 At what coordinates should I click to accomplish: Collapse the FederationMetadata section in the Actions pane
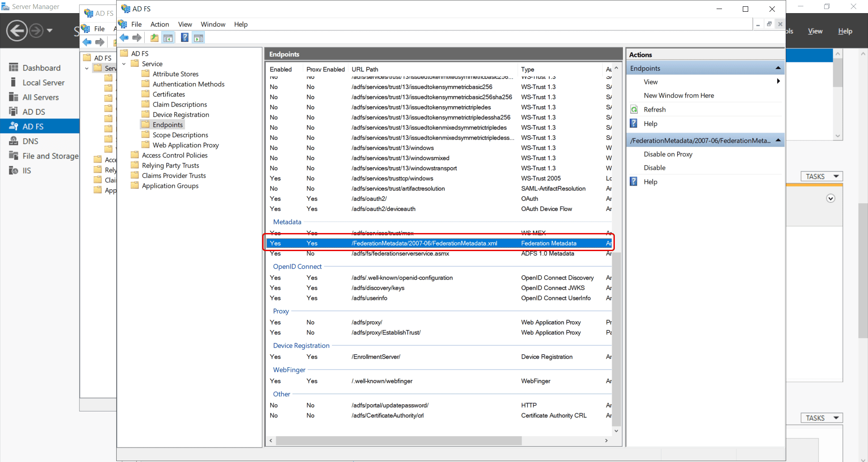point(778,140)
